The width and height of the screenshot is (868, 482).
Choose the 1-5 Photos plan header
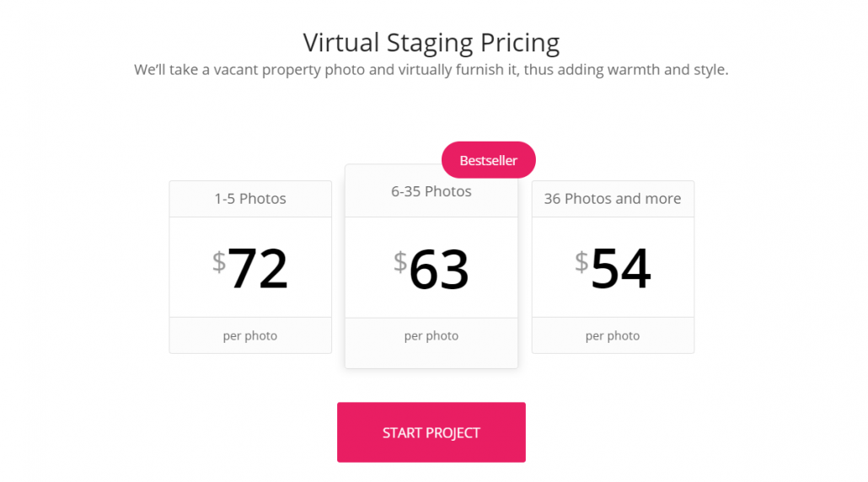coord(250,199)
